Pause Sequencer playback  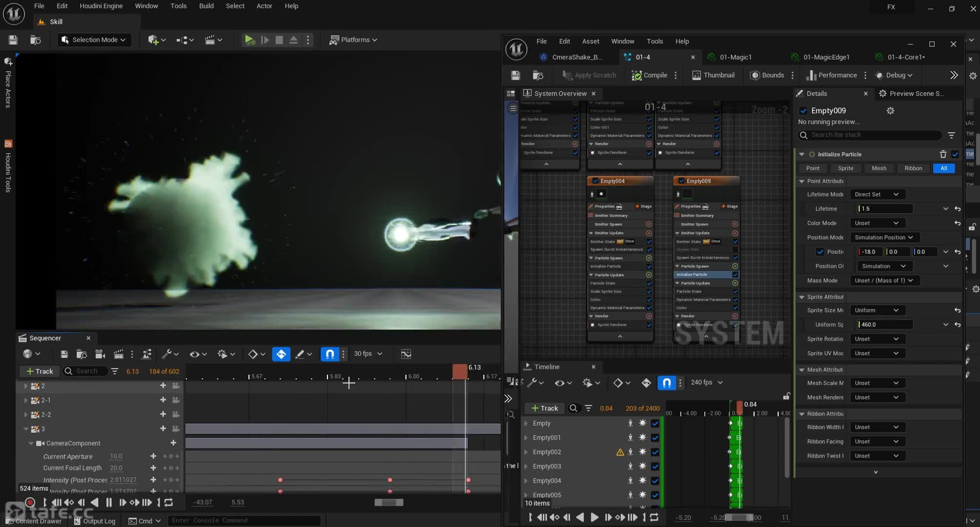(108, 502)
